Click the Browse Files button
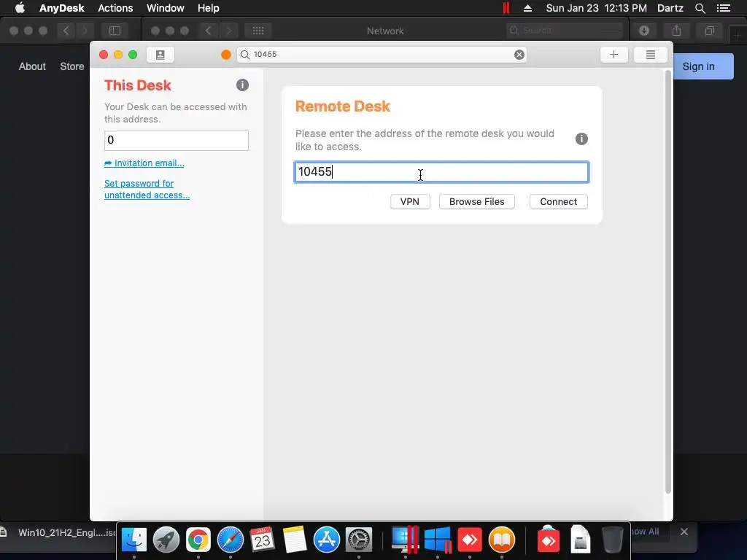The width and height of the screenshot is (747, 560). 476,201
